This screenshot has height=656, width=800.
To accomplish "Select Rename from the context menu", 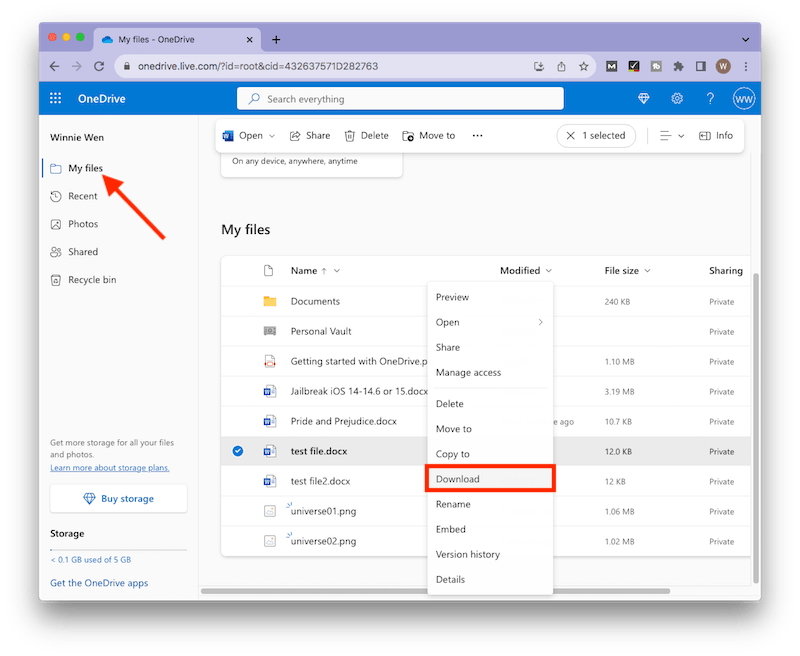I will coord(490,504).
